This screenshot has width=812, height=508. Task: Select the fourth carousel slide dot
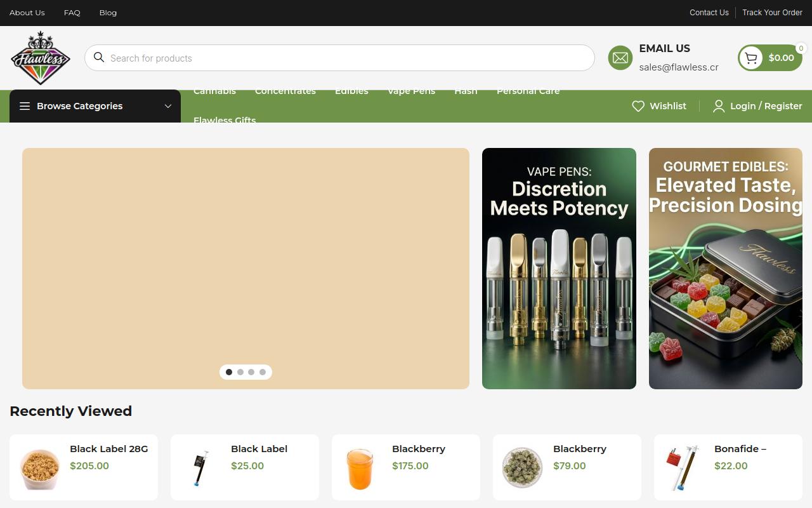[x=263, y=372]
